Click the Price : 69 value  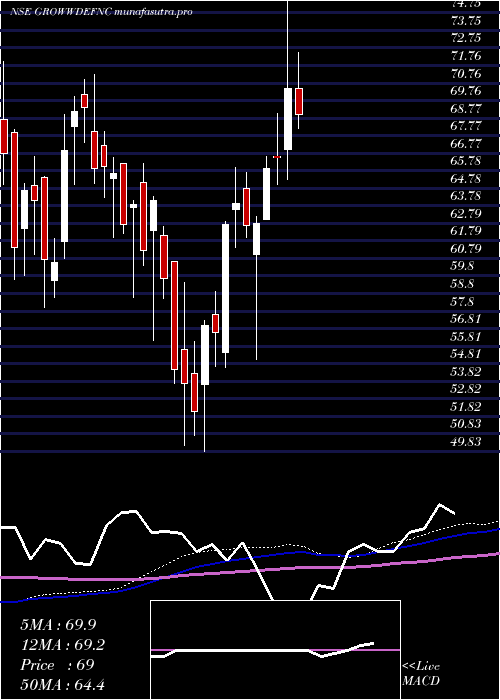click(57, 664)
